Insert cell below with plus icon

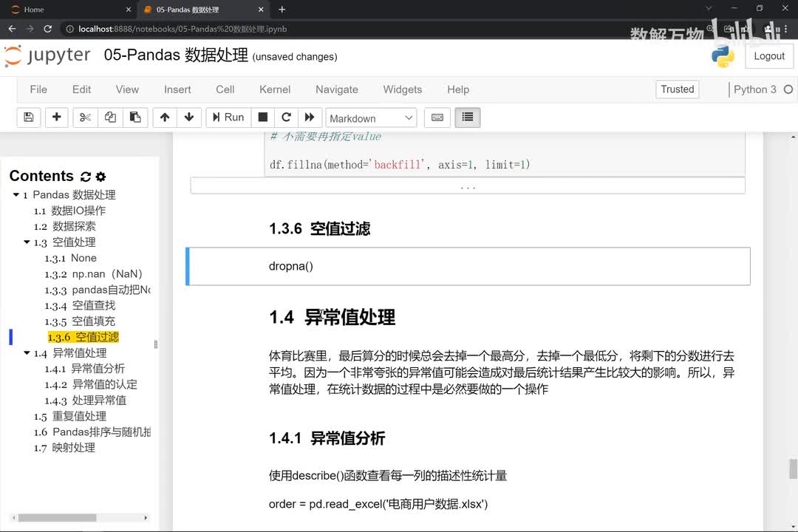[x=56, y=117]
